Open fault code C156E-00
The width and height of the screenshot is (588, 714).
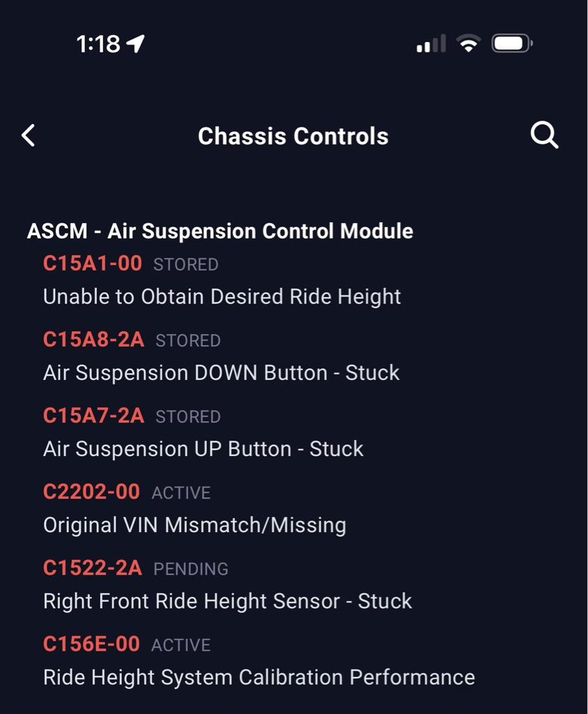pyautogui.click(x=91, y=644)
